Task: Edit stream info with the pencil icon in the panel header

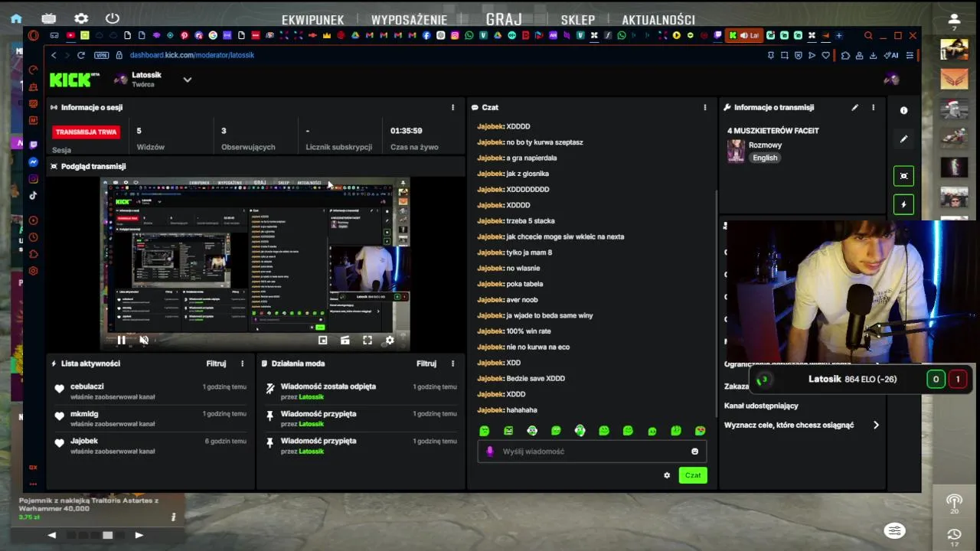Action: pyautogui.click(x=854, y=107)
